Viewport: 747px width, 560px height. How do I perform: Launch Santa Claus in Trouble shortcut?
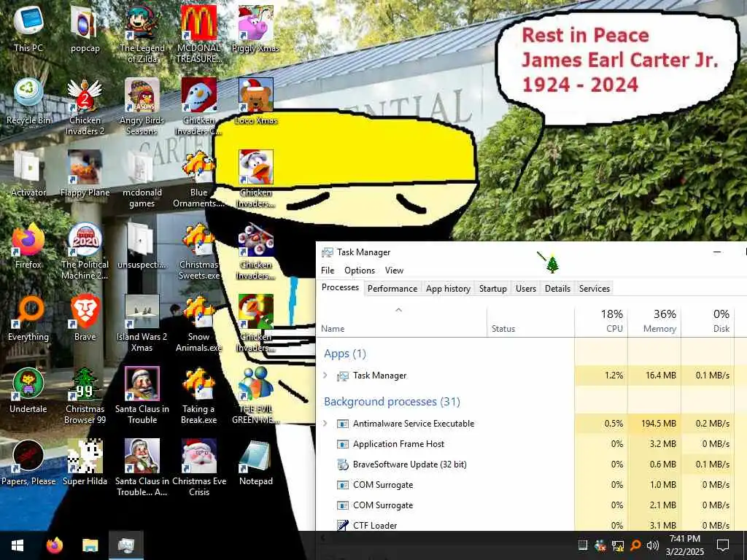[142, 395]
